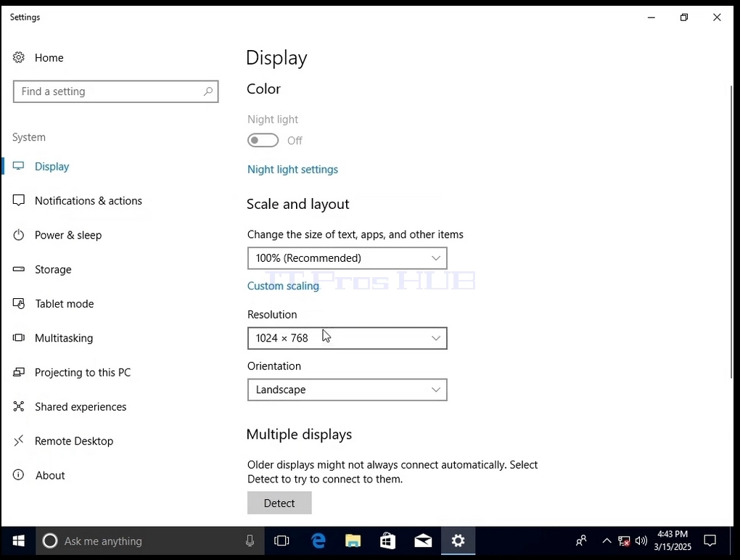740x560 pixels.
Task: Click the taskbar clock showing 4:43 PM
Action: [x=673, y=540]
